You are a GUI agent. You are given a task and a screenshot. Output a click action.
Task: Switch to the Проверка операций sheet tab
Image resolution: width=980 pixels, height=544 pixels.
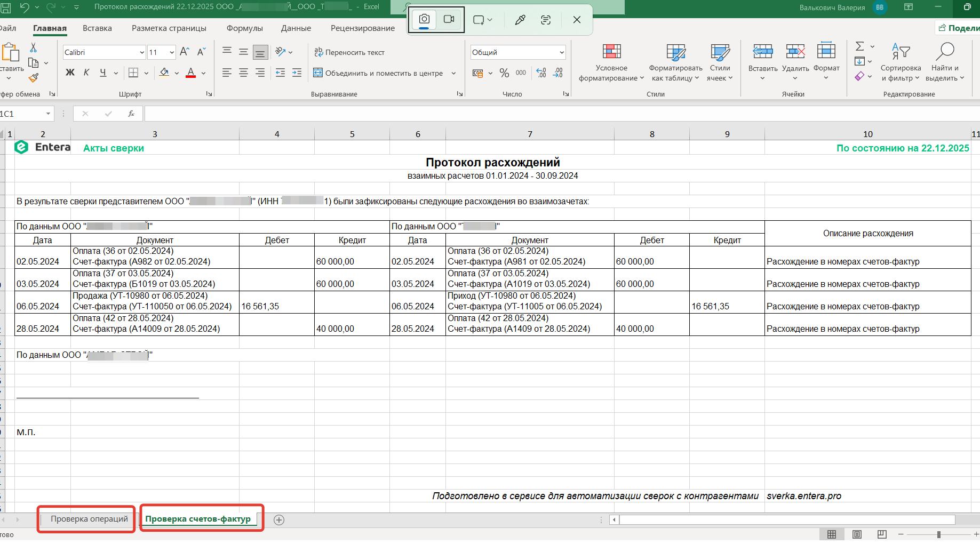click(89, 519)
